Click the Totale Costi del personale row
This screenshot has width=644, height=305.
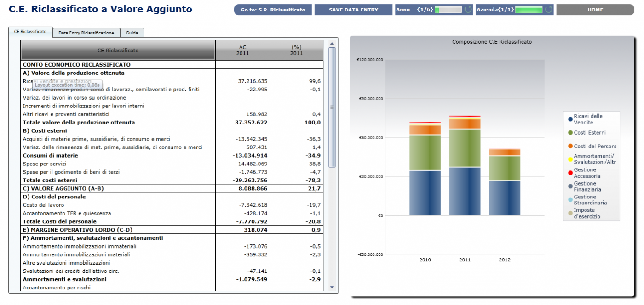172,222
